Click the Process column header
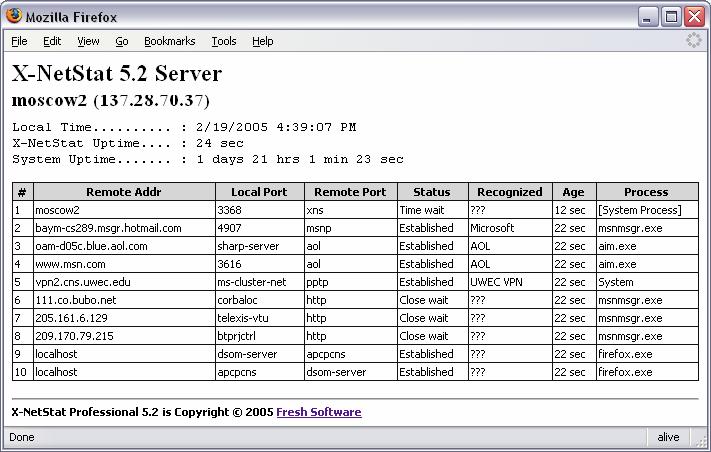This screenshot has height=452, width=711. click(x=647, y=192)
